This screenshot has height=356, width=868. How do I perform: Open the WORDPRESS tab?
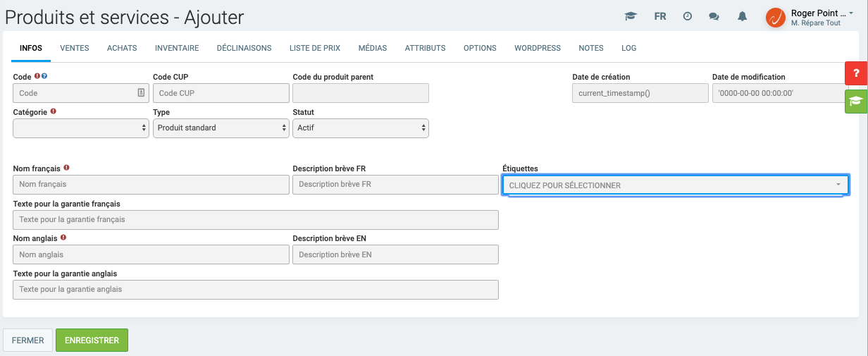point(538,48)
